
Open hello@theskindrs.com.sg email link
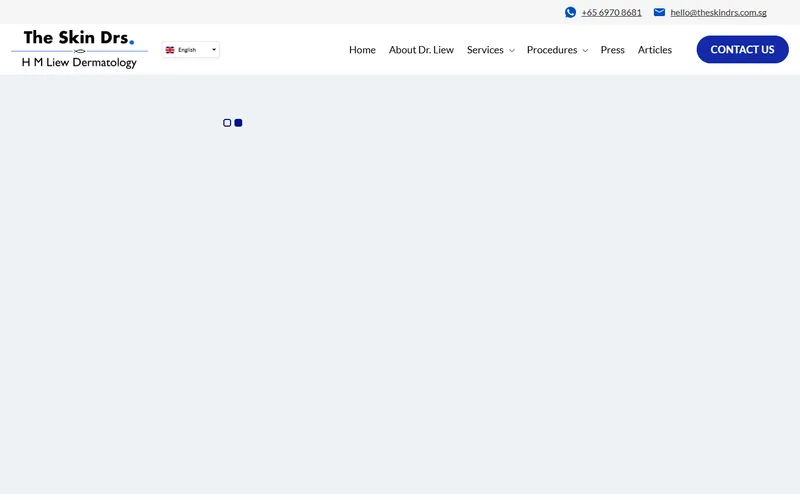coord(718,13)
